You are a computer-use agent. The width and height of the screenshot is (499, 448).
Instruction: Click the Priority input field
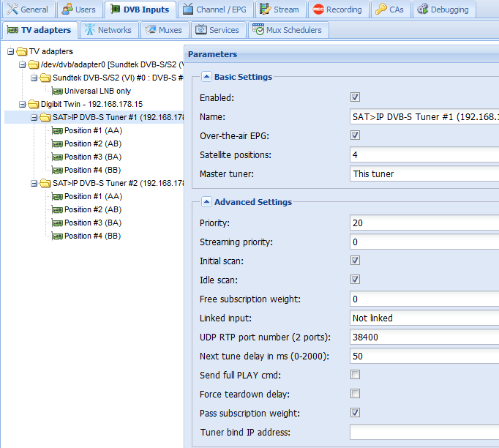424,223
